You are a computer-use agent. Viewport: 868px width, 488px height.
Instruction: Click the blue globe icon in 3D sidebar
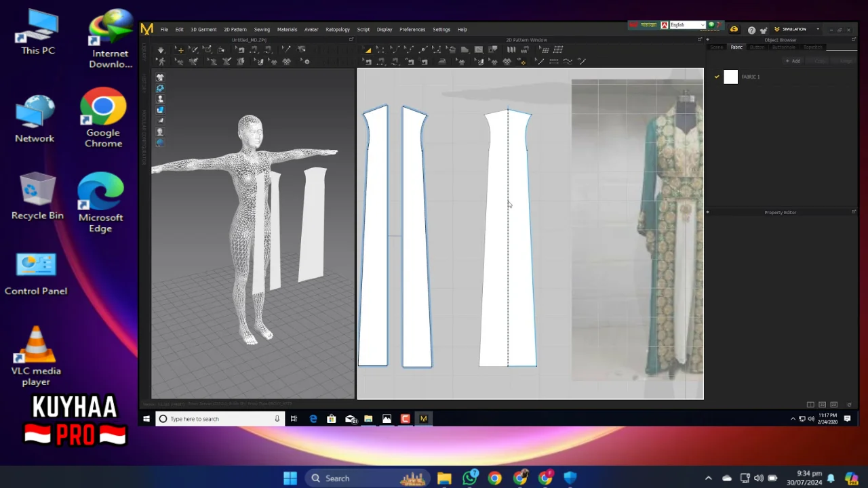(x=160, y=142)
